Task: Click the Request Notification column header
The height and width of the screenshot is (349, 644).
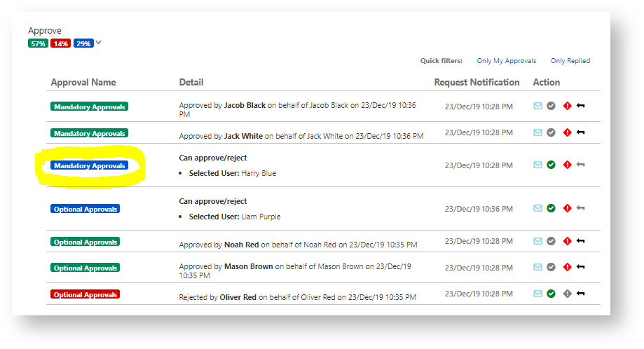Action: 477,83
